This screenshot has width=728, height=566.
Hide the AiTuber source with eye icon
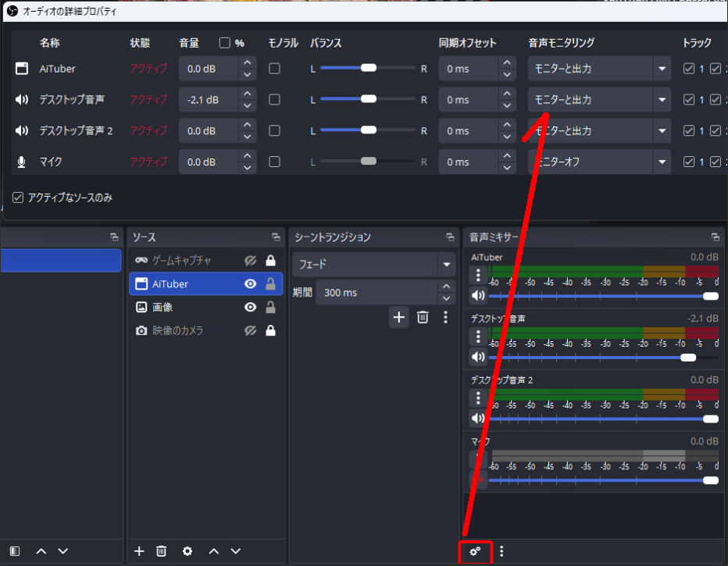click(250, 284)
